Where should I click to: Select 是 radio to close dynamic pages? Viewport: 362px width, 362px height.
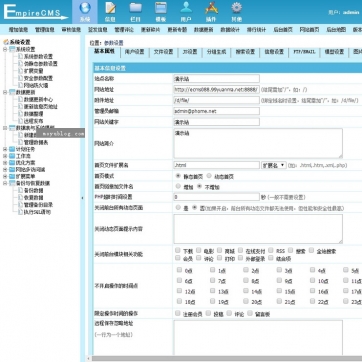point(178,208)
